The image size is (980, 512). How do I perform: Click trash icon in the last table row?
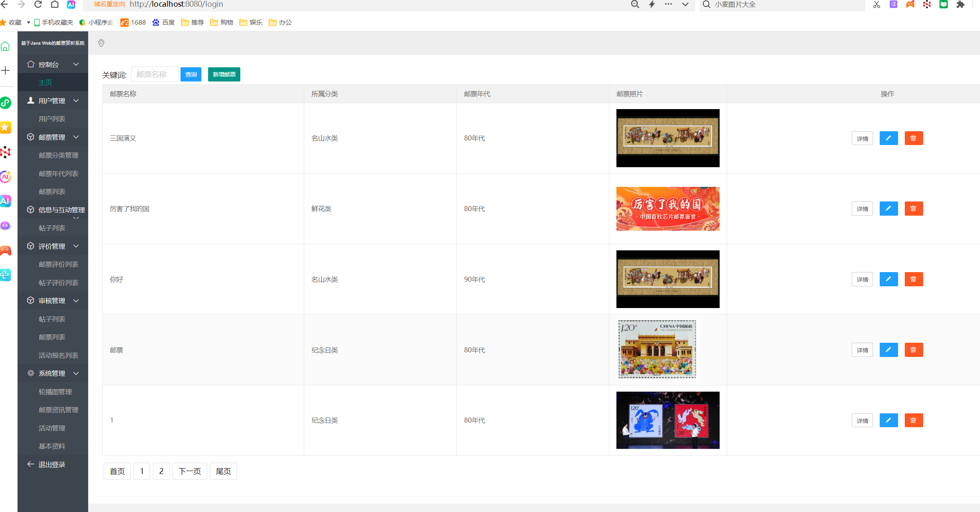[x=914, y=420]
